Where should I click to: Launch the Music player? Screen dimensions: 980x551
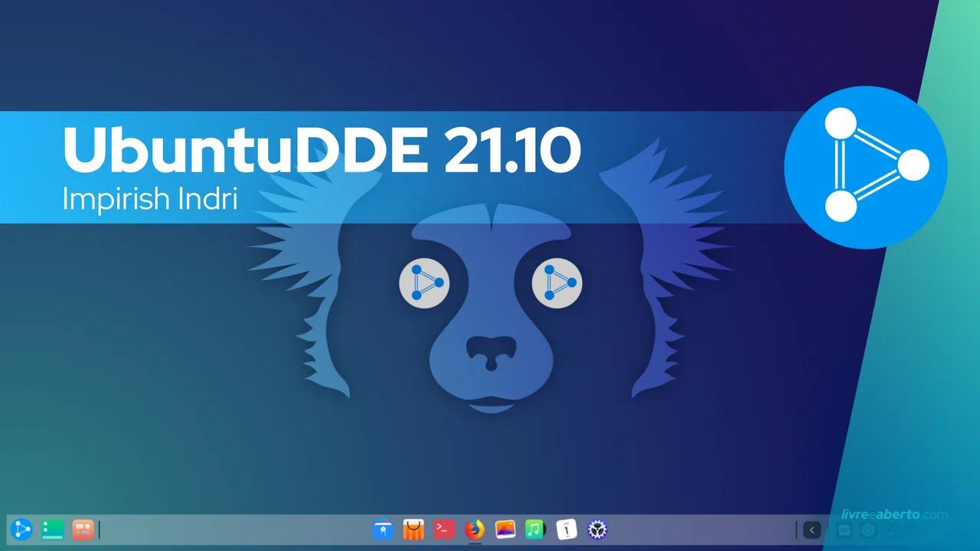(534, 530)
